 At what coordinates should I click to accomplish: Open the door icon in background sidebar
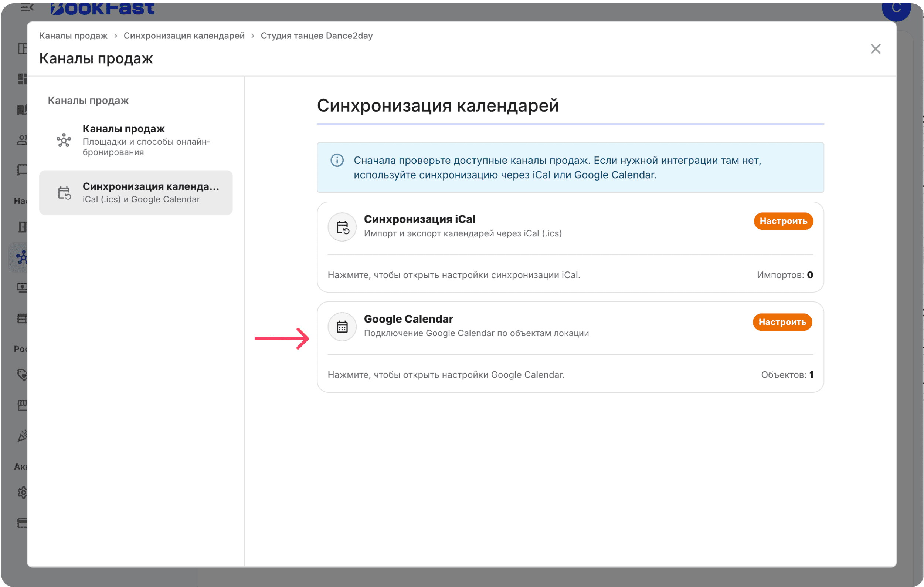22,227
